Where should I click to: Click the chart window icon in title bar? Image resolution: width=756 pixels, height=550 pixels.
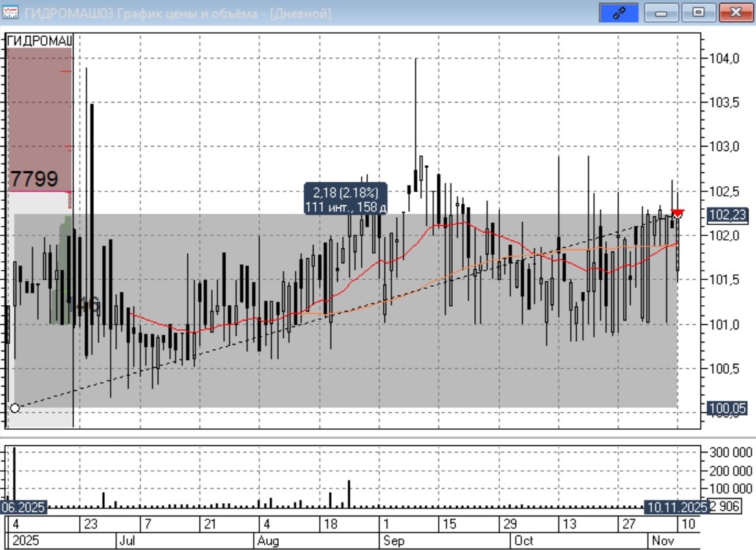(x=10, y=12)
